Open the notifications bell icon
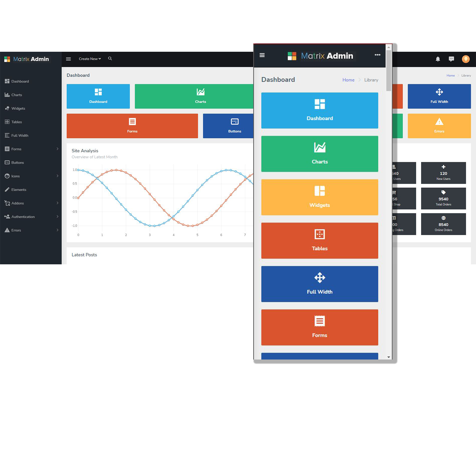This screenshot has width=476, height=476. (438, 59)
